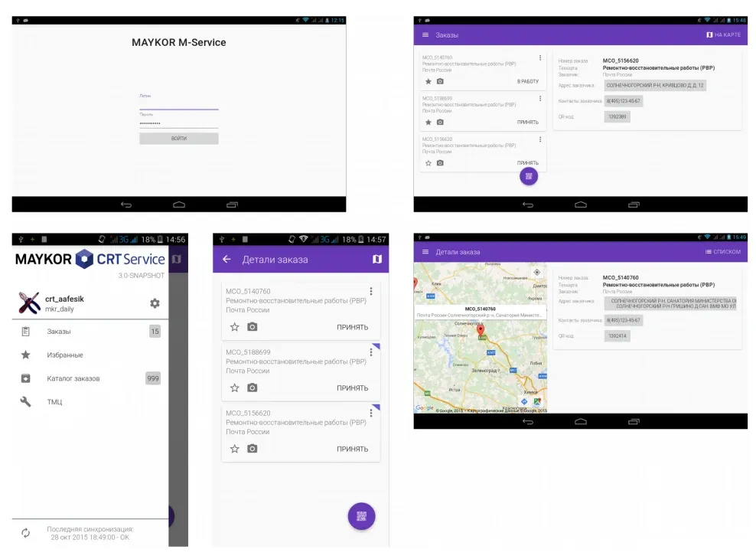Focus the Логин input field
Screen dimensions: 756x556
[x=179, y=103]
